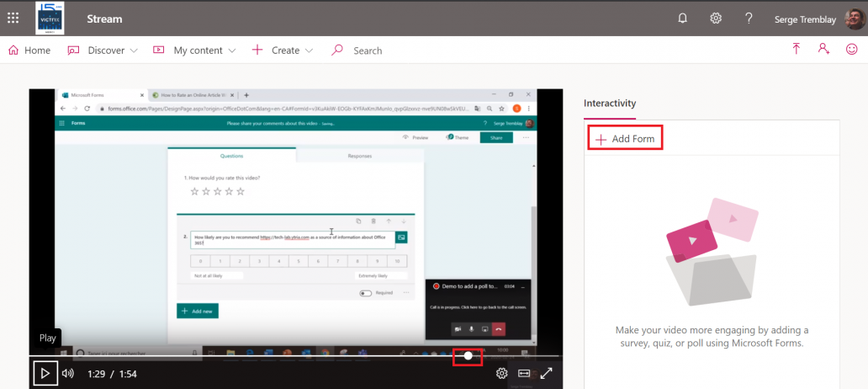Open the notifications bell

[x=683, y=19]
